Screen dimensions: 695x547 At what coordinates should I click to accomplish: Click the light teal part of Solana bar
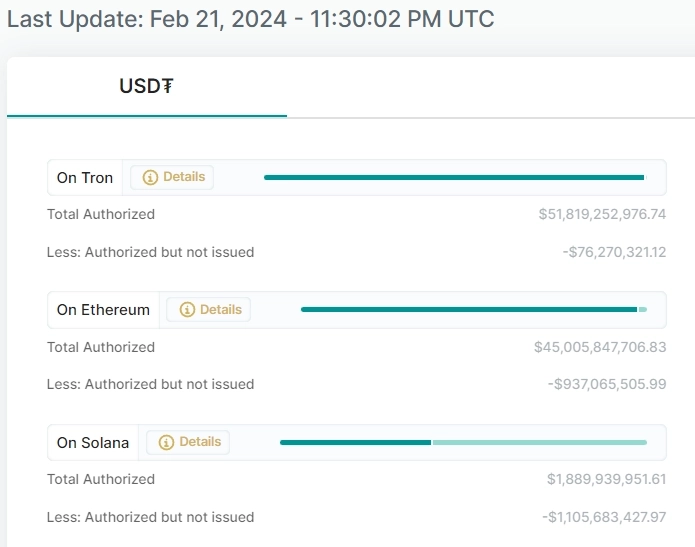[x=539, y=442]
